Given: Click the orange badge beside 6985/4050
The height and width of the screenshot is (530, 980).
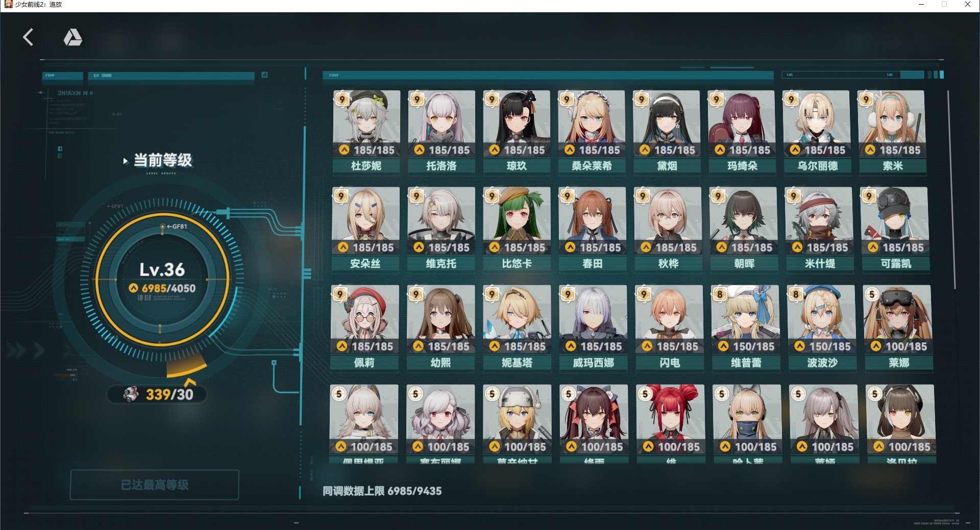Looking at the screenshot, I should 133,288.
